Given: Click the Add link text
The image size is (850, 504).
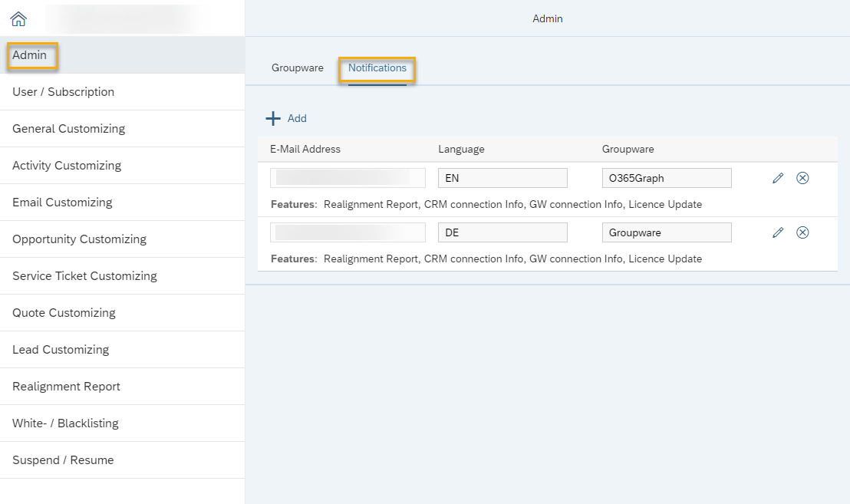Looking at the screenshot, I should (297, 118).
